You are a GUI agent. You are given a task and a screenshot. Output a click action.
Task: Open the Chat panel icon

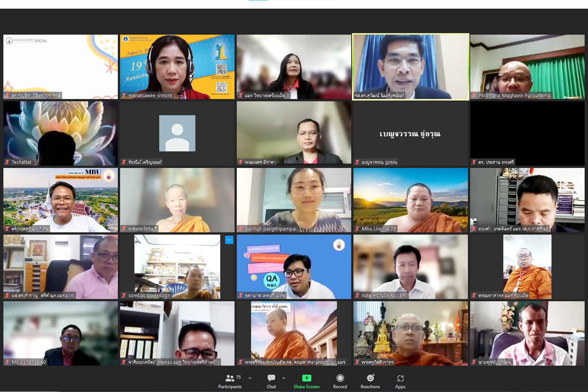click(271, 378)
